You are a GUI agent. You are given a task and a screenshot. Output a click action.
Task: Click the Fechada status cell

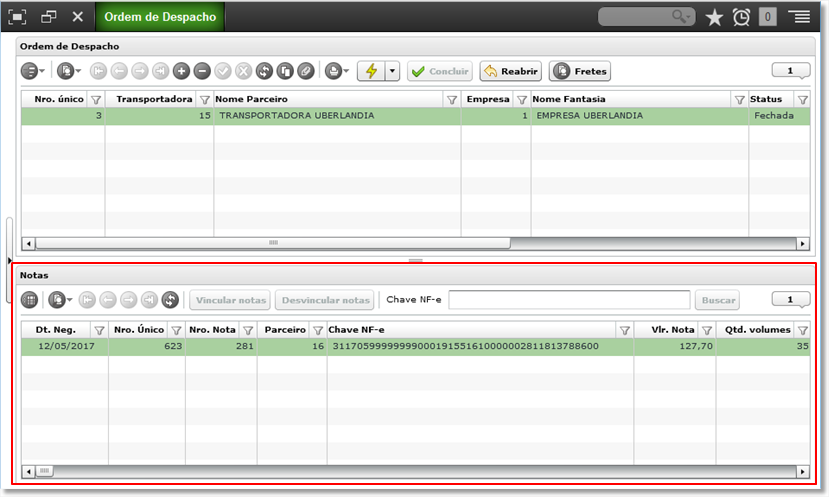click(779, 115)
